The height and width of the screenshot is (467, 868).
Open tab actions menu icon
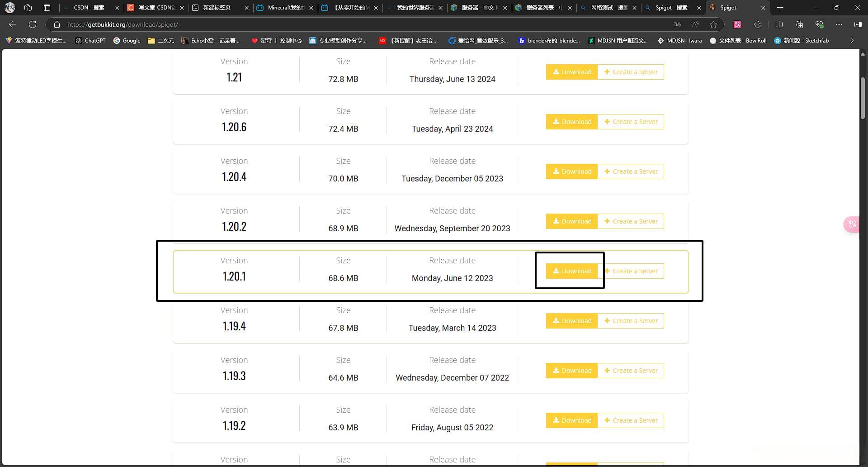(47, 8)
